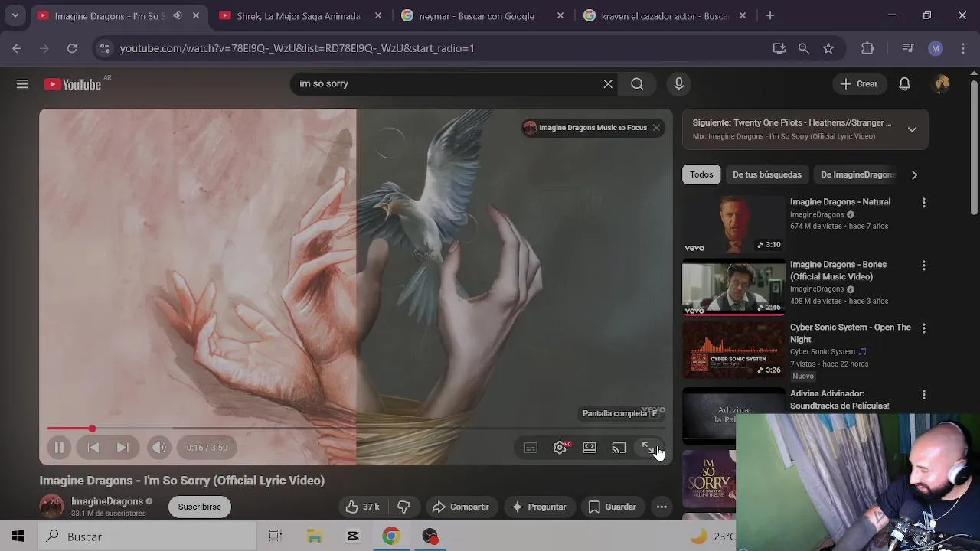Open the Windows Start menu

click(18, 536)
